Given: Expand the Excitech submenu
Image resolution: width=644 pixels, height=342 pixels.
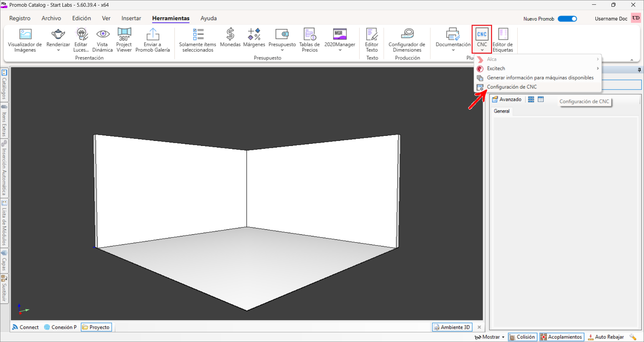Looking at the screenshot, I should tap(538, 68).
